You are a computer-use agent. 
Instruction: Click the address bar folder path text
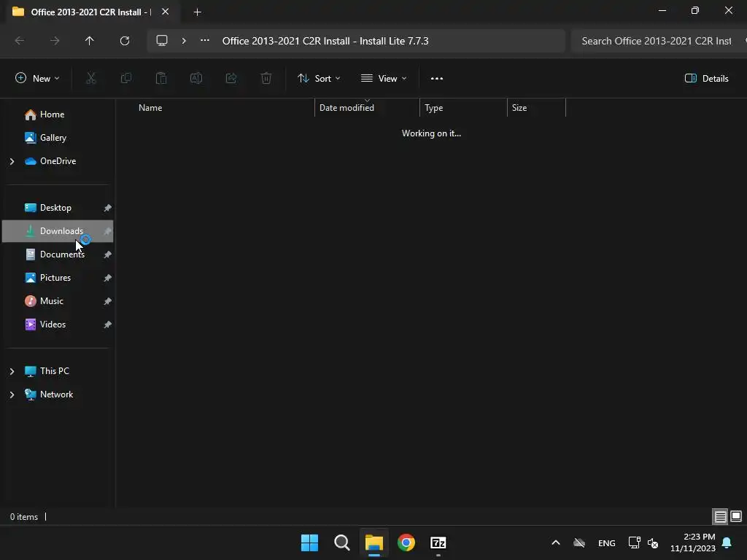[325, 41]
